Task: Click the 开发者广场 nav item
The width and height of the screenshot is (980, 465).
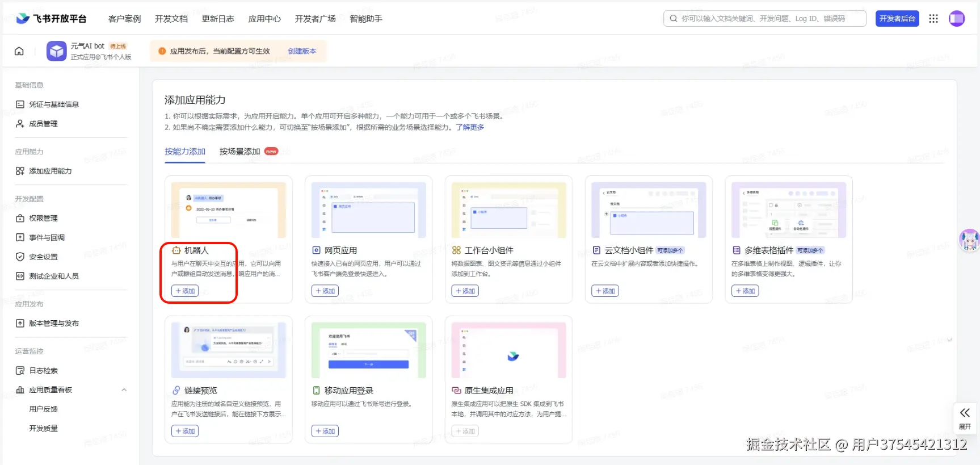Action: click(x=316, y=19)
